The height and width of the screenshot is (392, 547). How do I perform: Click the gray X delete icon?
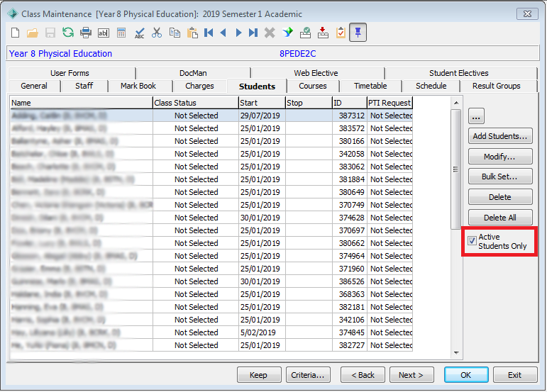coord(270,33)
